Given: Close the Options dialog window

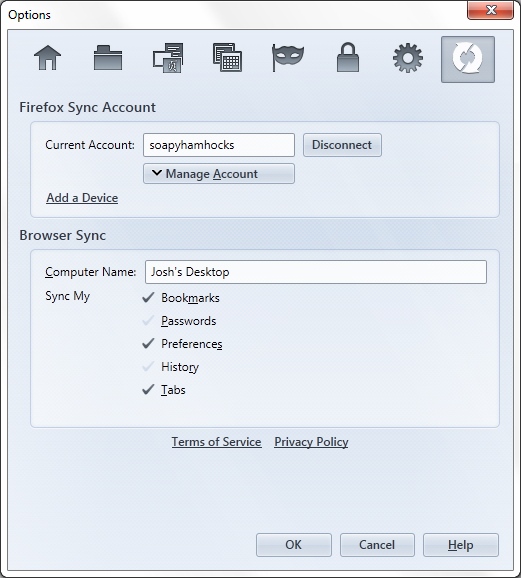Looking at the screenshot, I should 490,10.
